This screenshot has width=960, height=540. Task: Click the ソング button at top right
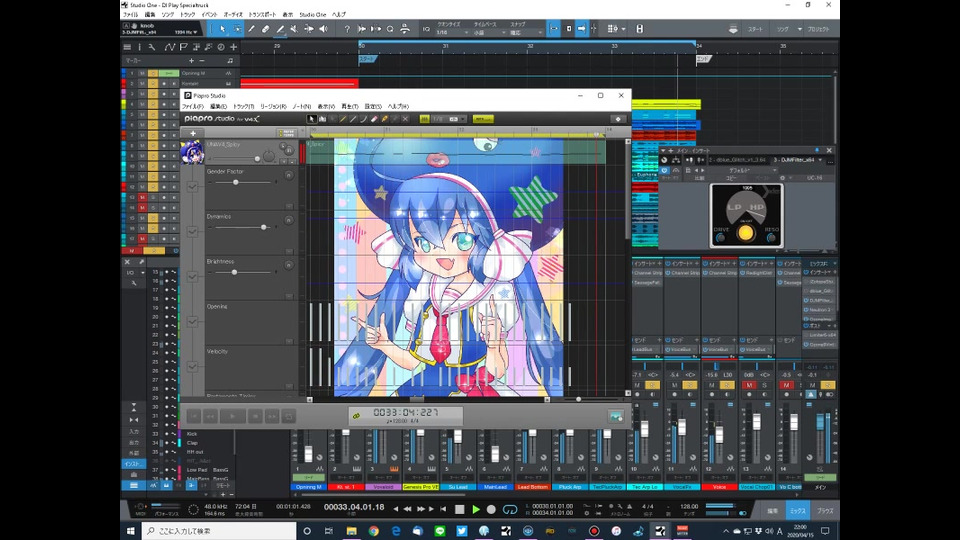pos(783,30)
